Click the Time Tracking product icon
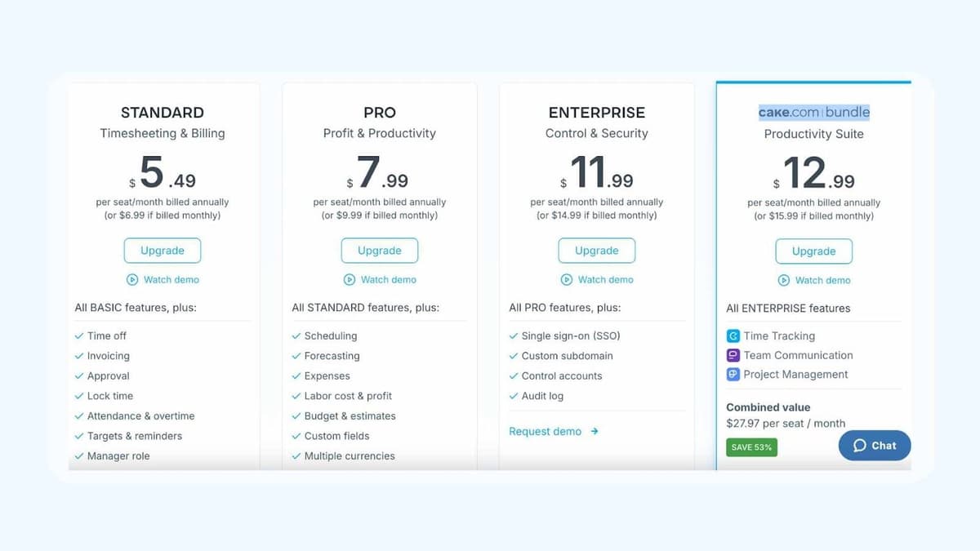Viewport: 980px width, 551px height. (733, 335)
